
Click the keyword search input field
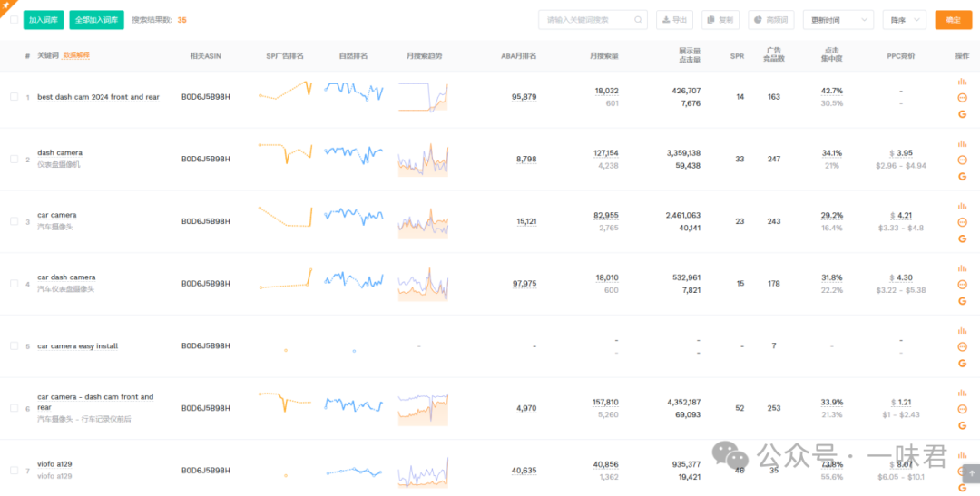click(x=592, y=19)
